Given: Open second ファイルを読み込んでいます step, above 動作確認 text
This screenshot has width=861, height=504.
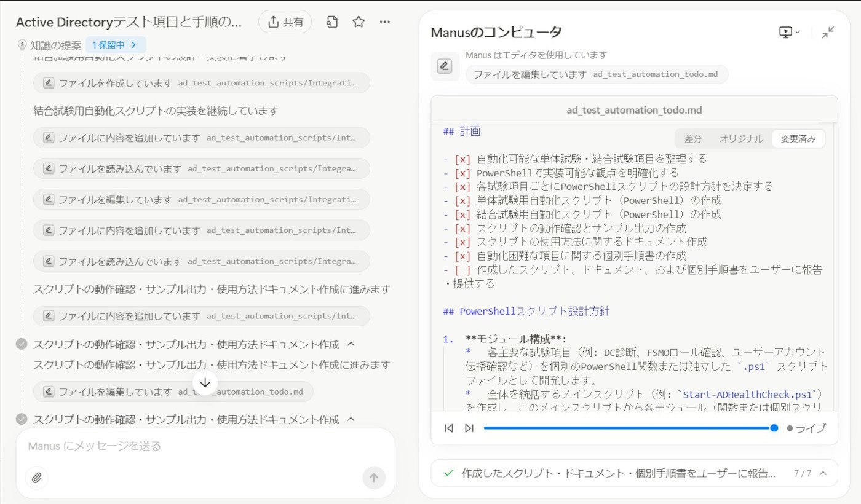Looking at the screenshot, I should pos(202,261).
